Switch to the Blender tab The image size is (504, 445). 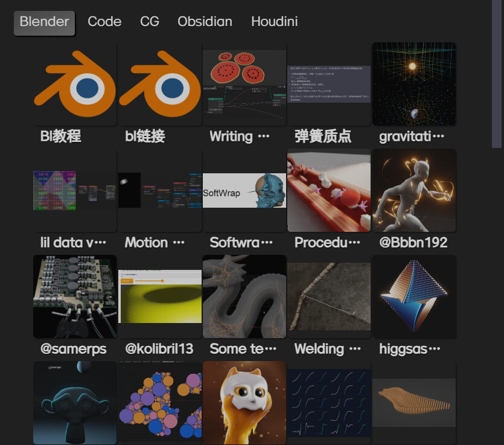coord(44,23)
